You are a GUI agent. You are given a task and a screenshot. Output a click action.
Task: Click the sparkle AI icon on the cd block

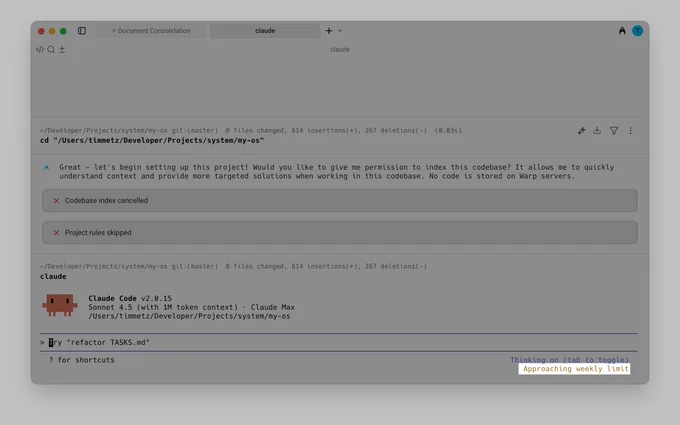582,131
